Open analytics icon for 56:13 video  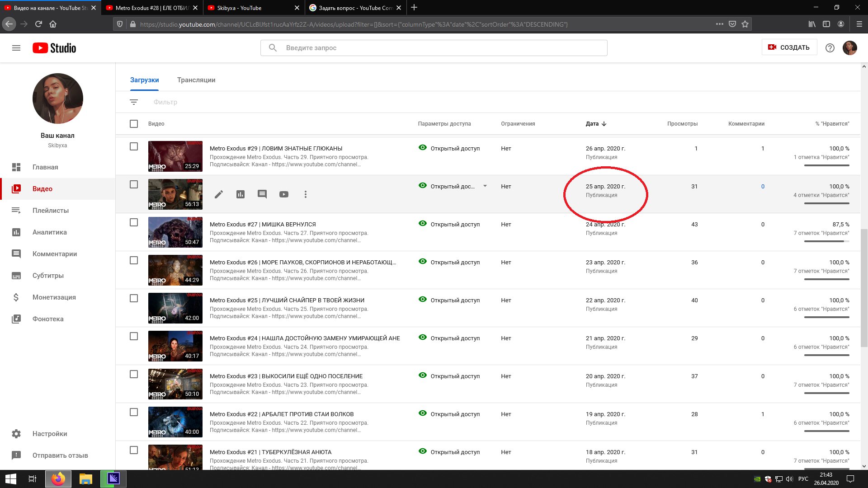(x=241, y=194)
